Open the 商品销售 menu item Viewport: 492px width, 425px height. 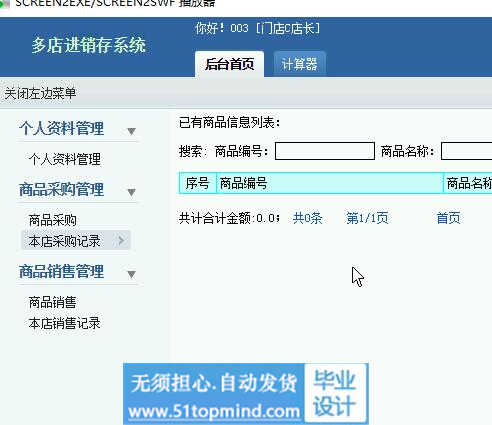pos(53,302)
